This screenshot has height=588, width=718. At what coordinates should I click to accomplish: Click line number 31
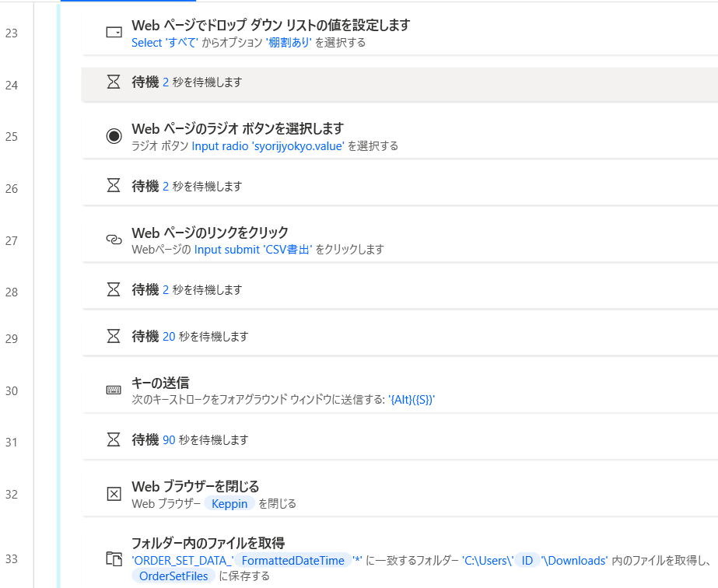[12, 443]
